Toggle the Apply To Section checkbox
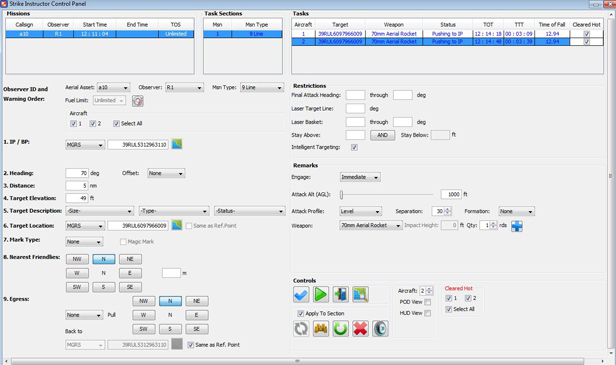 coord(301,313)
